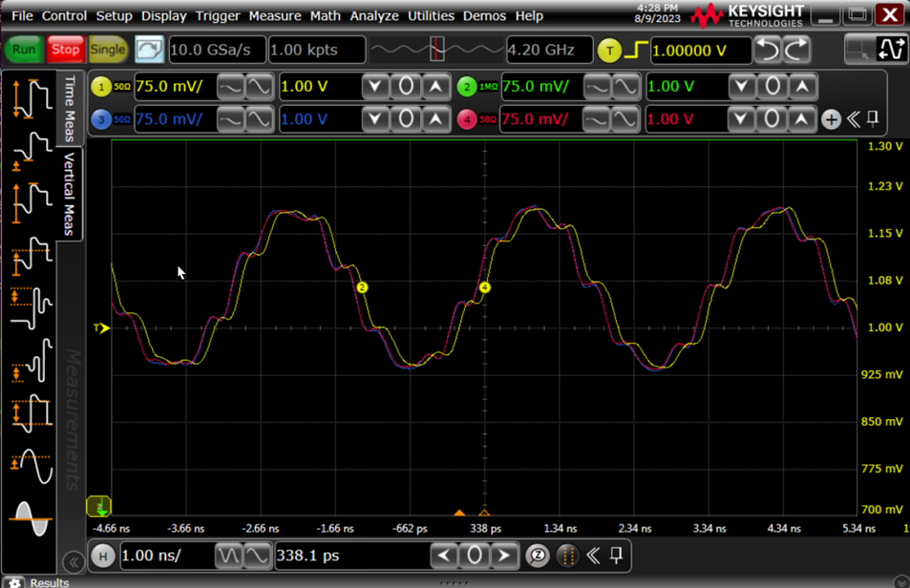
Task: Collapse the horizontal settings bar chevron
Action: click(x=593, y=556)
